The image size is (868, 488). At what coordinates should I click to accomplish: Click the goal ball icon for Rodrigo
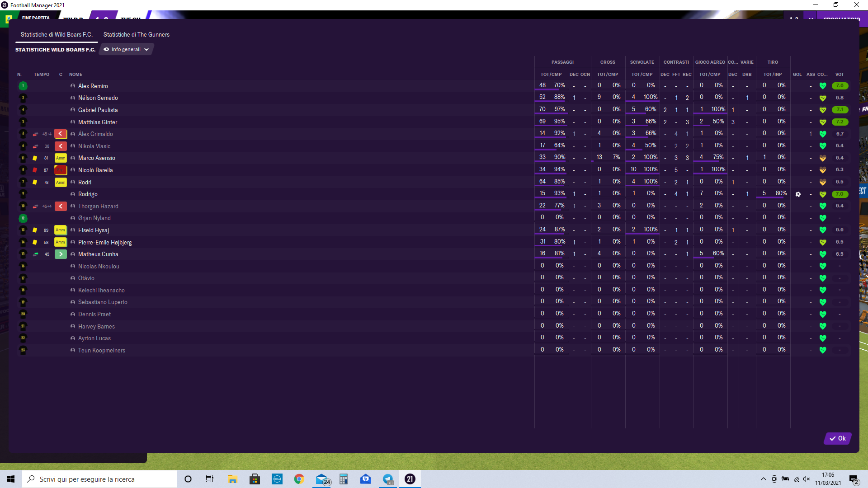tap(798, 194)
